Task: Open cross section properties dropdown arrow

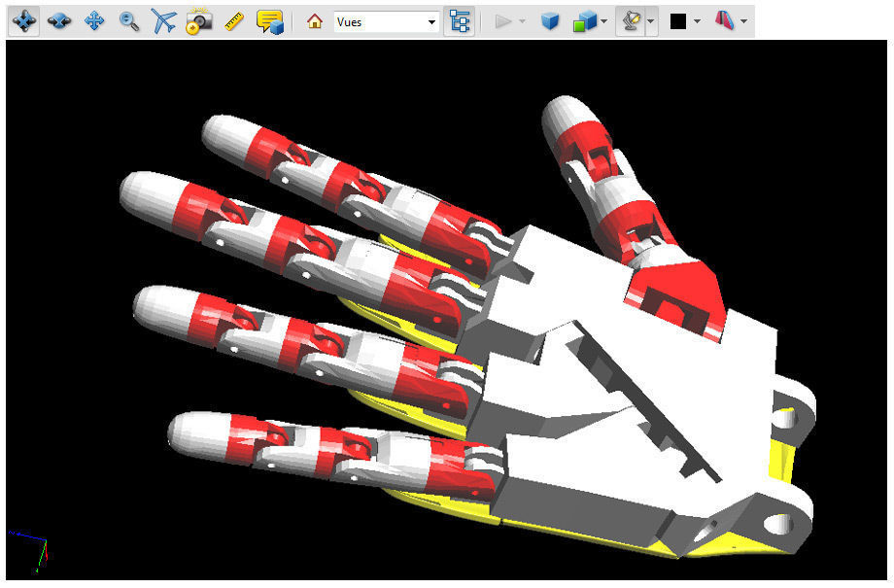Action: click(743, 21)
